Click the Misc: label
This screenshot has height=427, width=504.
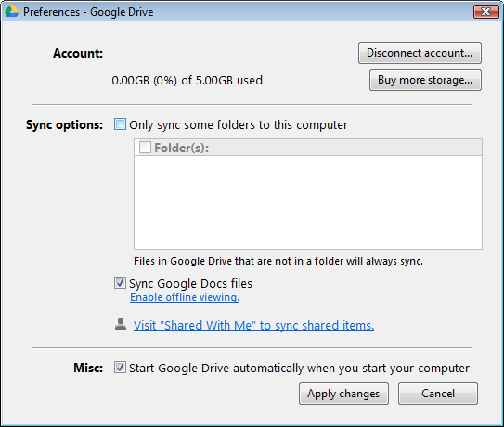point(88,368)
